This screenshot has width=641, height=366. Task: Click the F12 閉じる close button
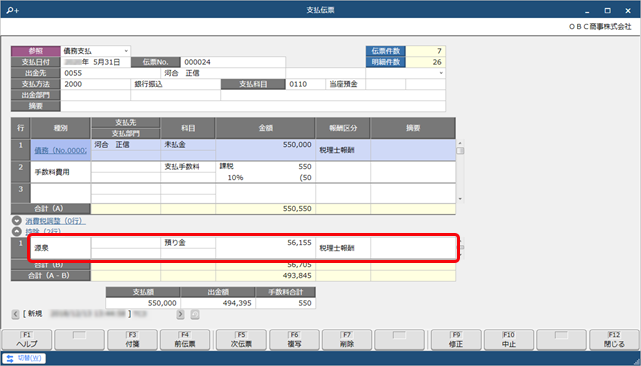pyautogui.click(x=614, y=340)
